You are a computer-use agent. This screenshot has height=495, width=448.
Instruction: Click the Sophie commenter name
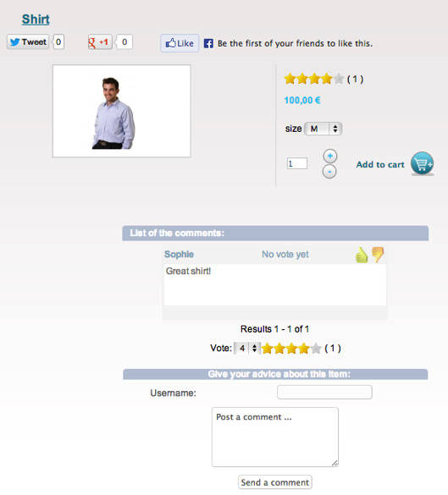point(179,254)
